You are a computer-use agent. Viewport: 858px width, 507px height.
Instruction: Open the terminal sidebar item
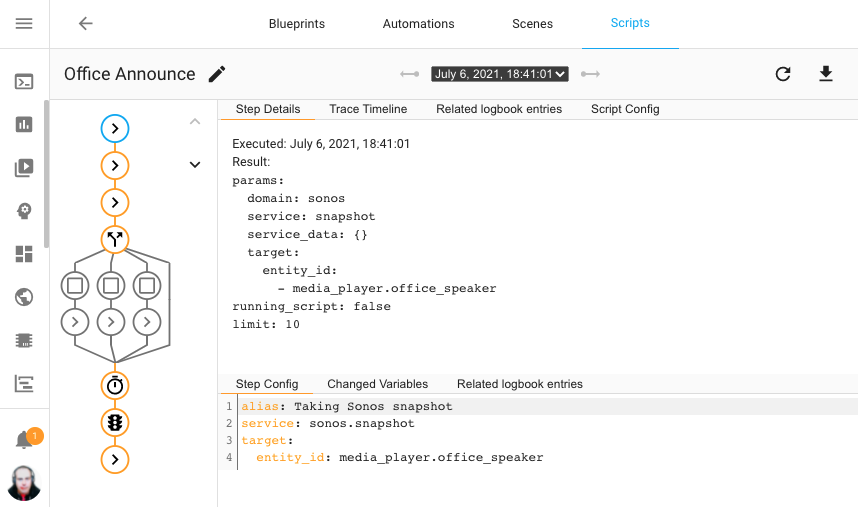(x=24, y=82)
